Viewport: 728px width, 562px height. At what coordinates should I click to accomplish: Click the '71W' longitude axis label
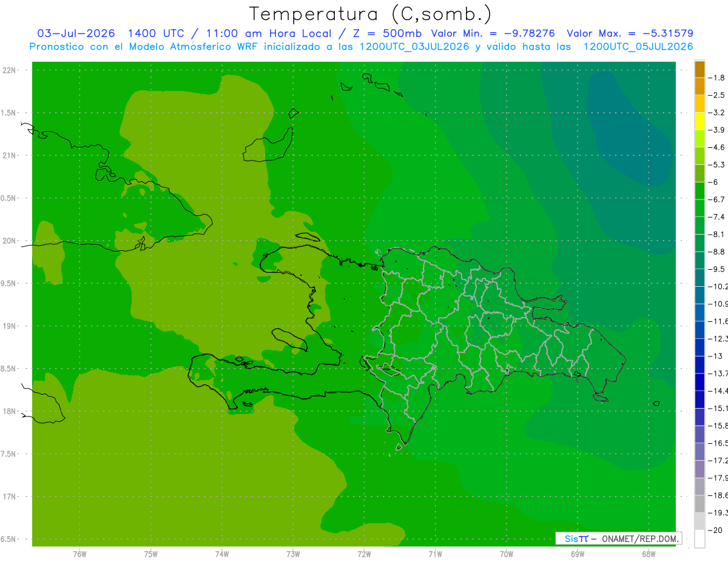coord(435,554)
